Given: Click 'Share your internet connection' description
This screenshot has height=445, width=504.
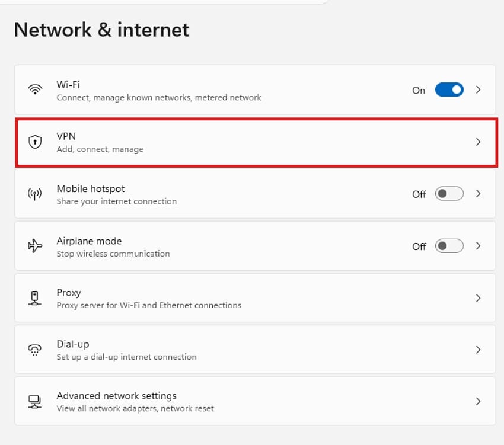Looking at the screenshot, I should (x=117, y=201).
